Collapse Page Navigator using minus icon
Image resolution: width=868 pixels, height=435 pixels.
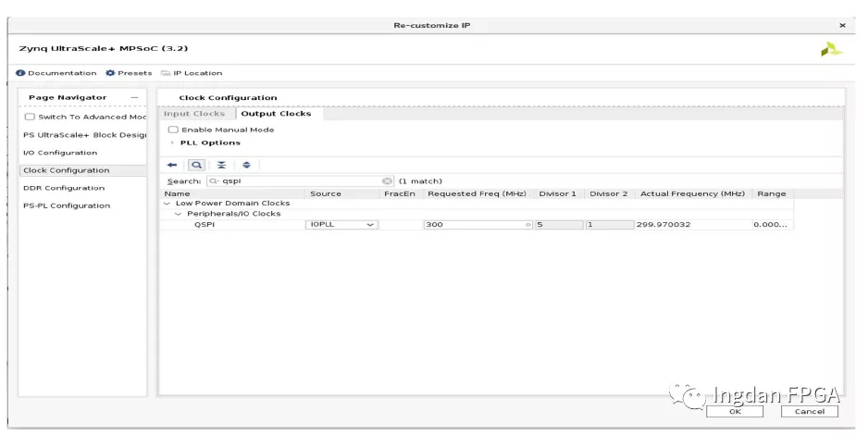coord(134,97)
